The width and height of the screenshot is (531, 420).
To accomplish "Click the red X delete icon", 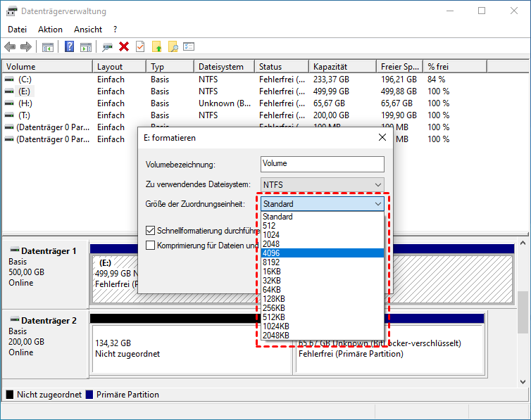I will click(x=124, y=46).
